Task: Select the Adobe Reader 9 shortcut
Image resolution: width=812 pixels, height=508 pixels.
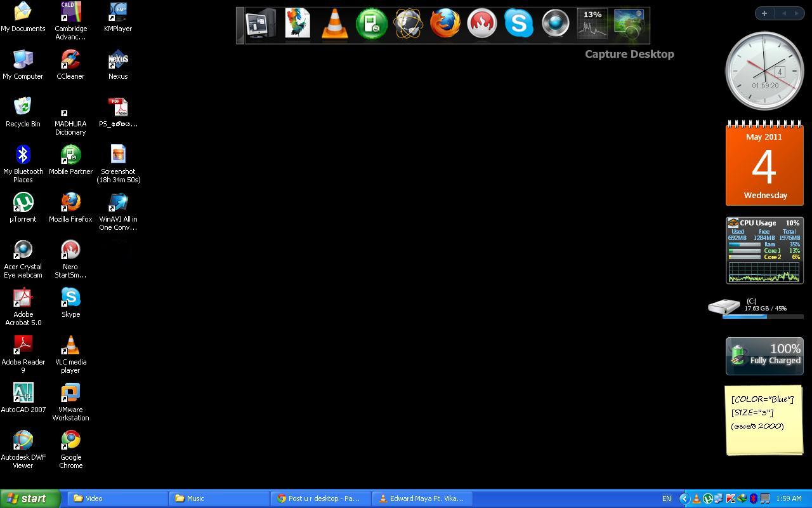Action: [x=23, y=354]
